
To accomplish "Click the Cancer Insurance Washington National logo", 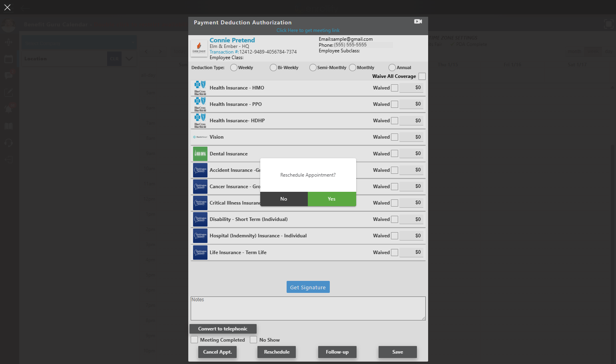I will coord(200,187).
